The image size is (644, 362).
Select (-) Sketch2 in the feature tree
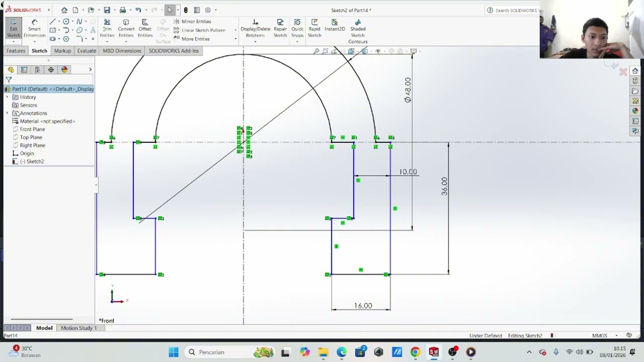pos(28,161)
